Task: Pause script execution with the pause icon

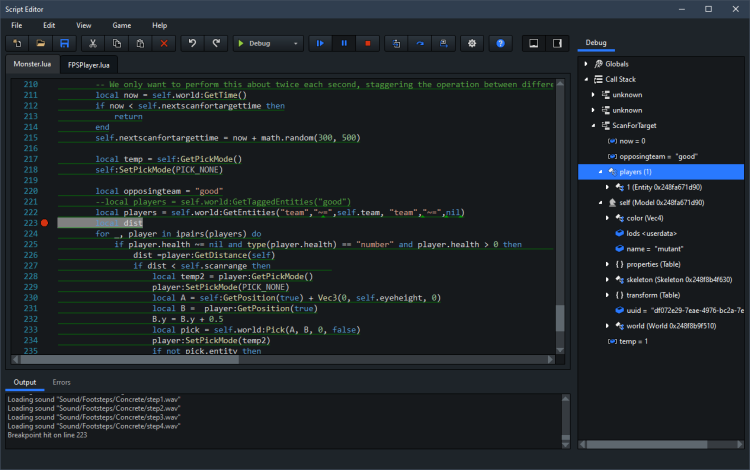Action: point(344,44)
